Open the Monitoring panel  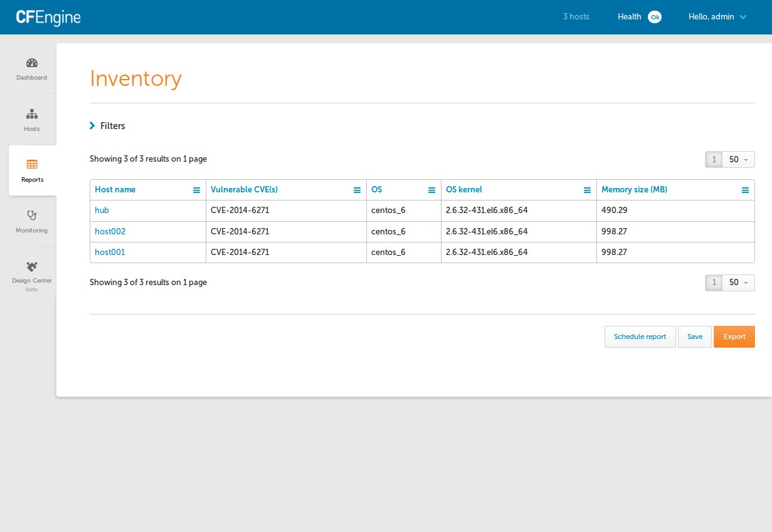pos(31,221)
